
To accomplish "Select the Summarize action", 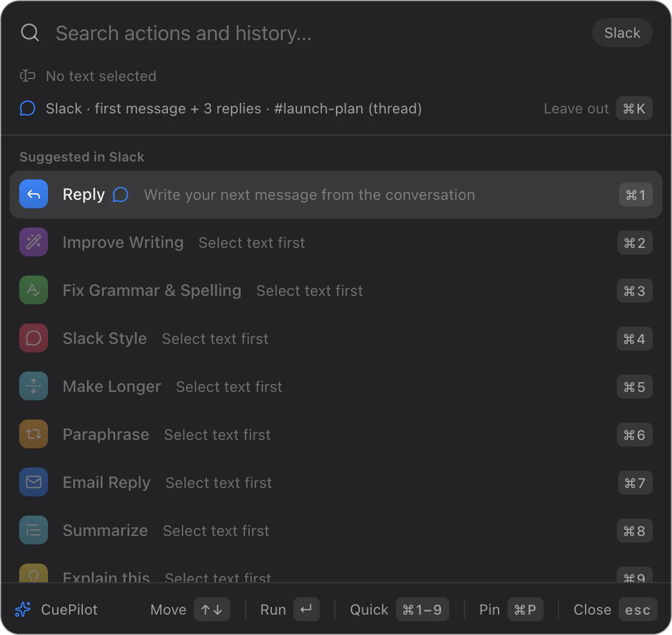I will click(335, 531).
